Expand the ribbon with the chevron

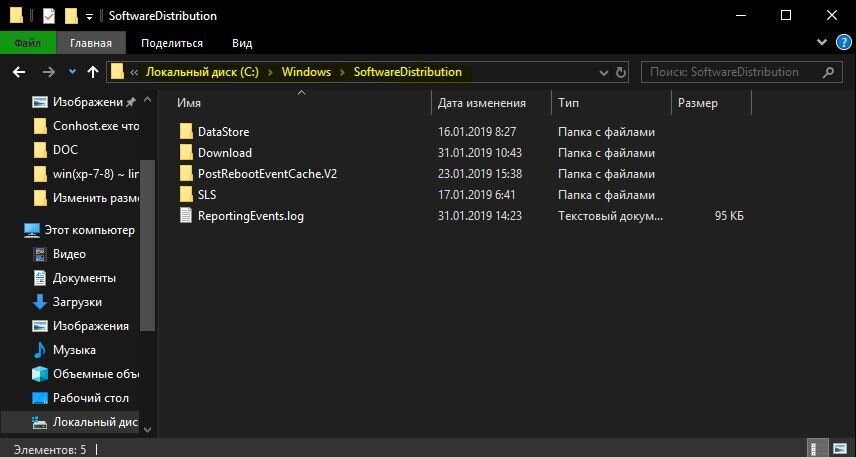click(x=822, y=42)
